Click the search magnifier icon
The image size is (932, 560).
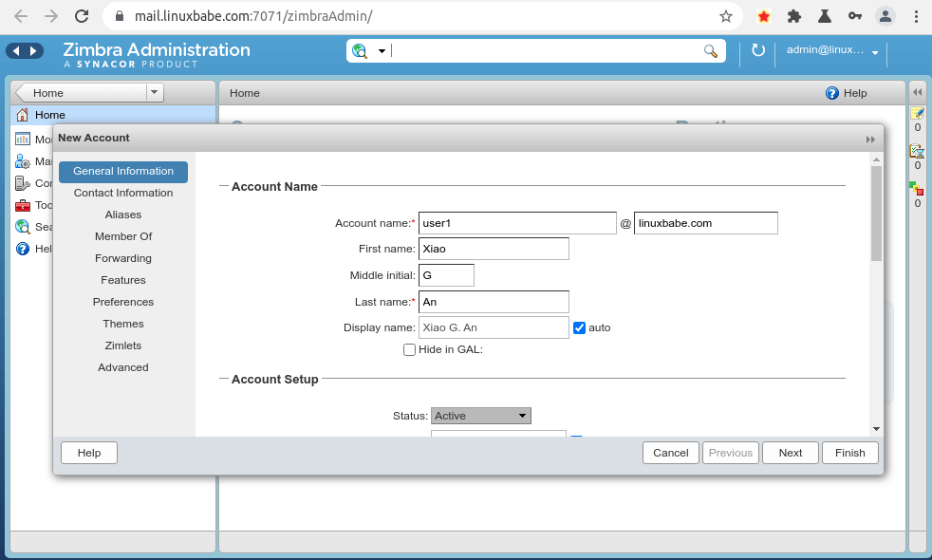point(710,51)
